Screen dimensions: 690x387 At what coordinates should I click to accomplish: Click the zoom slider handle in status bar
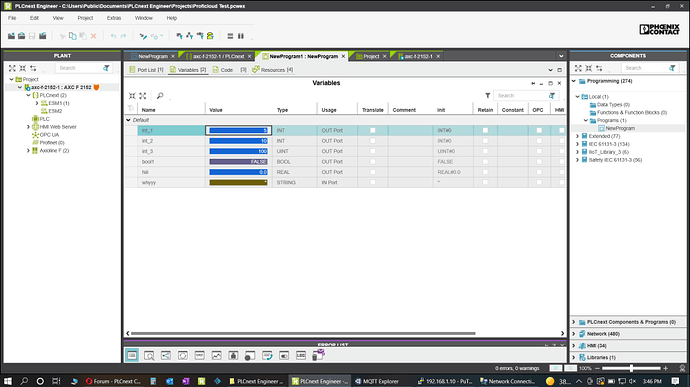pyautogui.click(x=631, y=368)
